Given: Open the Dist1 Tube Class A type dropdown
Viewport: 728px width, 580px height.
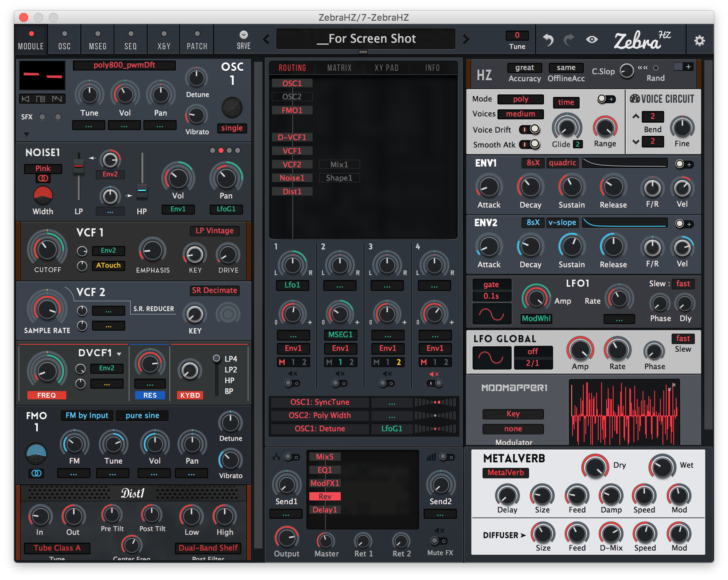Looking at the screenshot, I should [57, 548].
